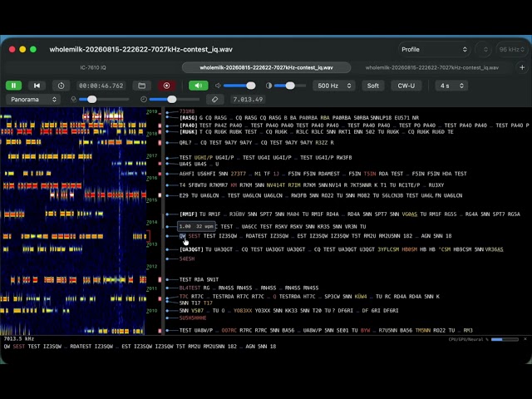Screen dimensions: 532x399
Task: Click the timer loop icon
Action: (x=61, y=86)
